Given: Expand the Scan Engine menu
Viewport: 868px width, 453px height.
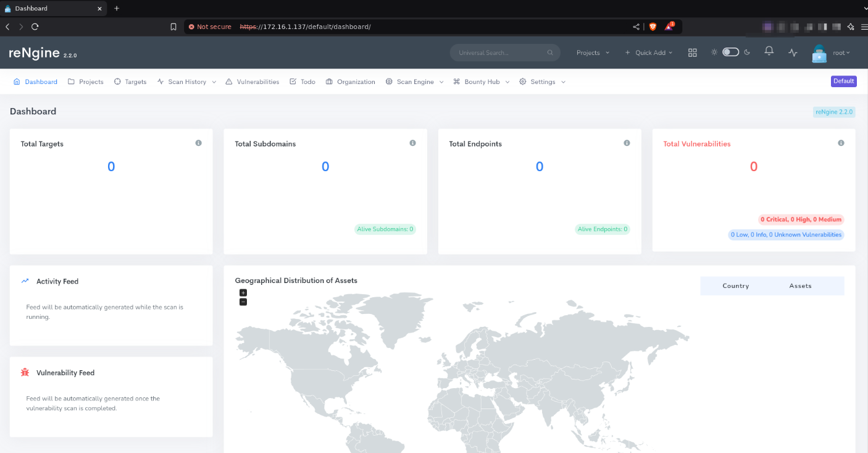Looking at the screenshot, I should coord(415,82).
